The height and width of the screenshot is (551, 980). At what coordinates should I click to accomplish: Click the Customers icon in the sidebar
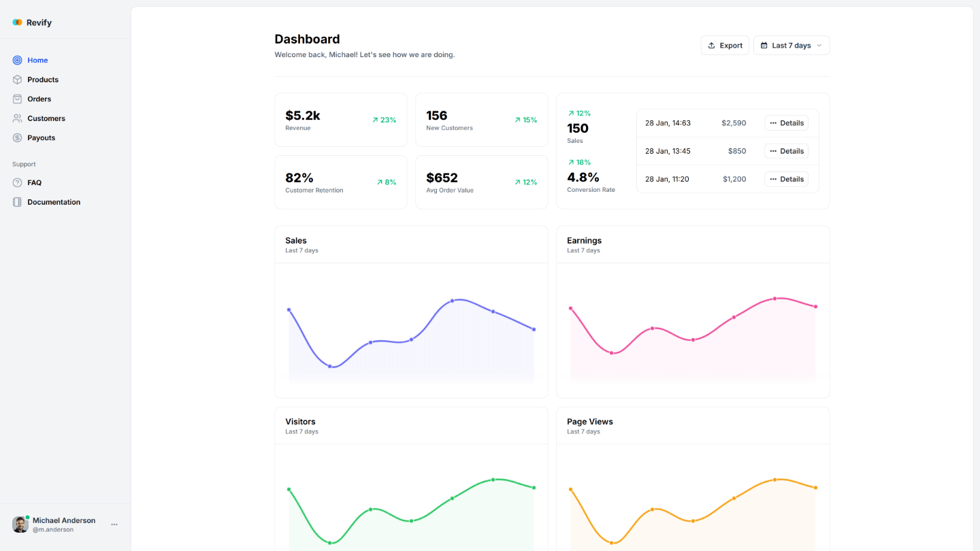tap(16, 118)
